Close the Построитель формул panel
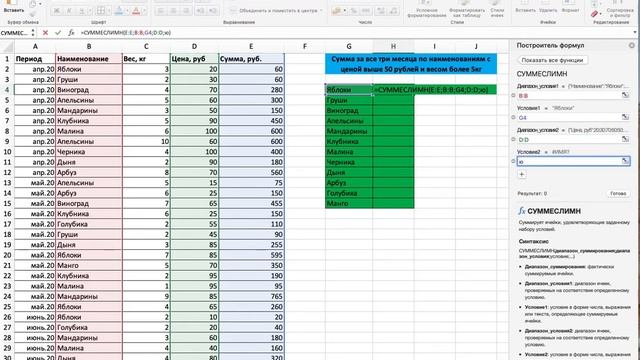The width and height of the screenshot is (640, 360). pyautogui.click(x=631, y=45)
